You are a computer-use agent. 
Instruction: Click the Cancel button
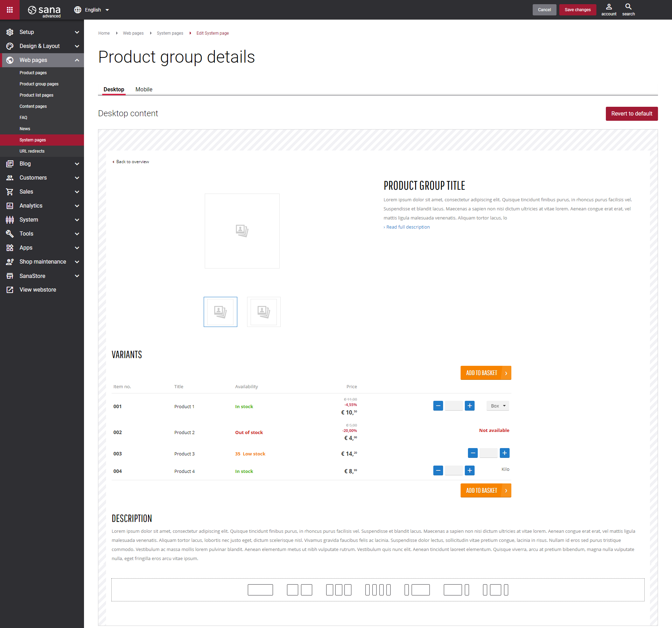[544, 10]
